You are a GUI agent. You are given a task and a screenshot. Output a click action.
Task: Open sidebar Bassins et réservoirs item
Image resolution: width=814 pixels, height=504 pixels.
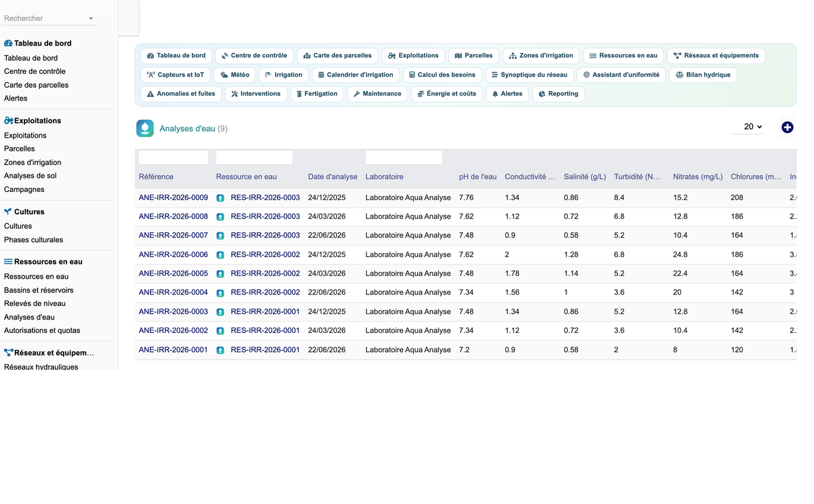[x=39, y=290]
